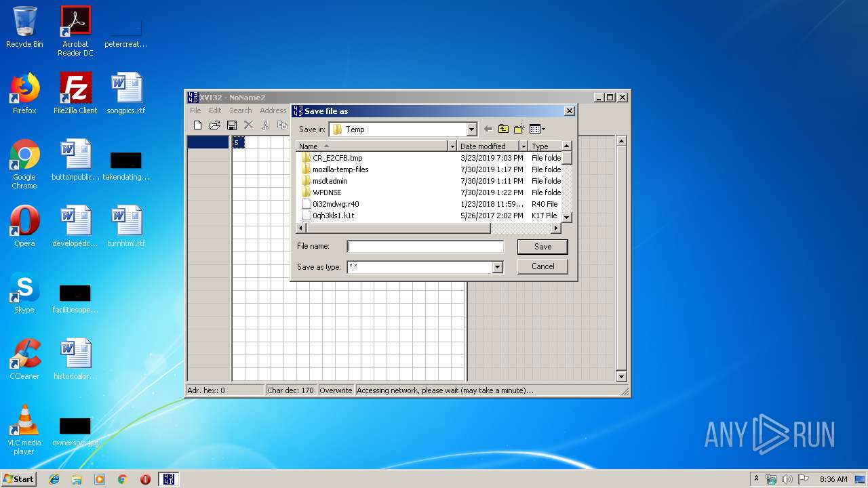868x488 pixels.
Task: Click the Up One Level folder icon
Action: [503, 129]
